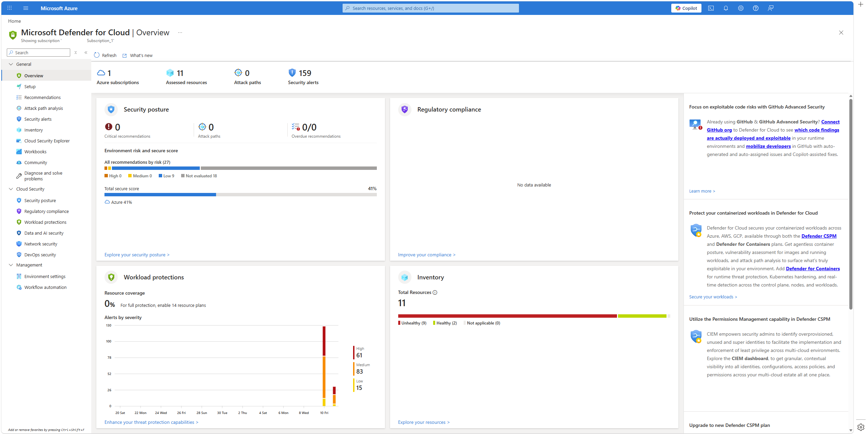Focus the global Search resources box
Screen dimensions: 868x434
[x=430, y=8]
